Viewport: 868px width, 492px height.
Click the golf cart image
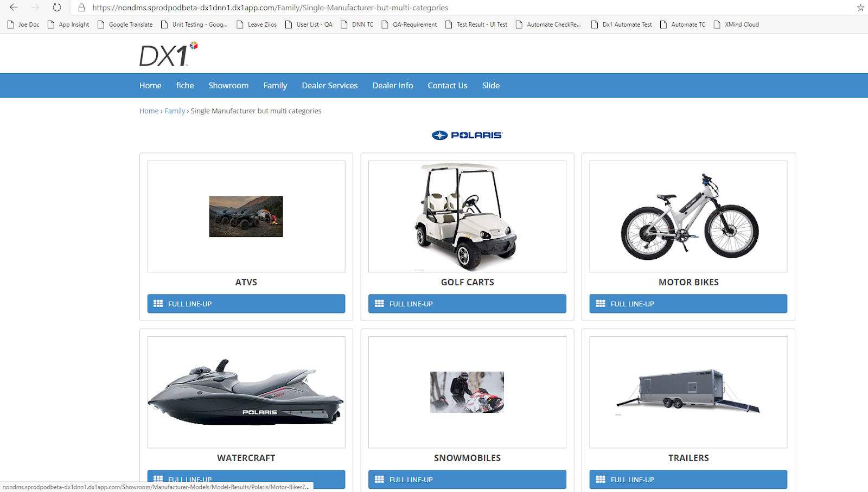pos(467,216)
